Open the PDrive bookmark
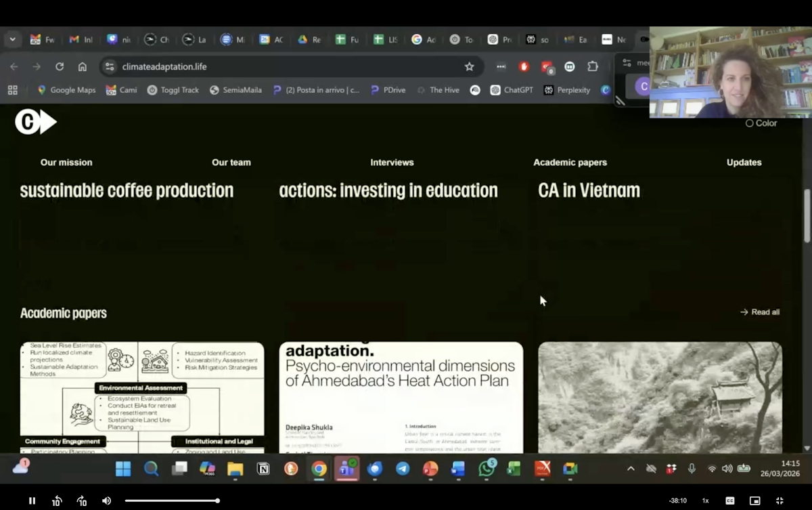This screenshot has width=812, height=510. (388, 89)
